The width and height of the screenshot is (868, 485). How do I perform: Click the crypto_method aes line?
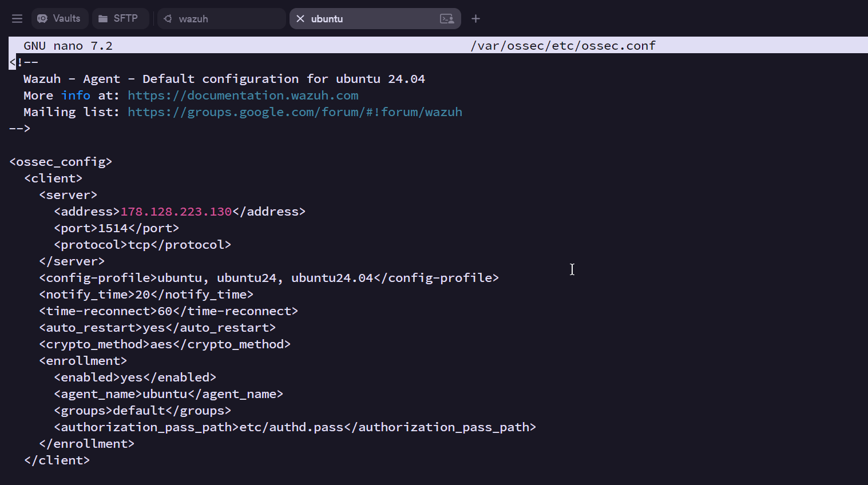(x=165, y=344)
